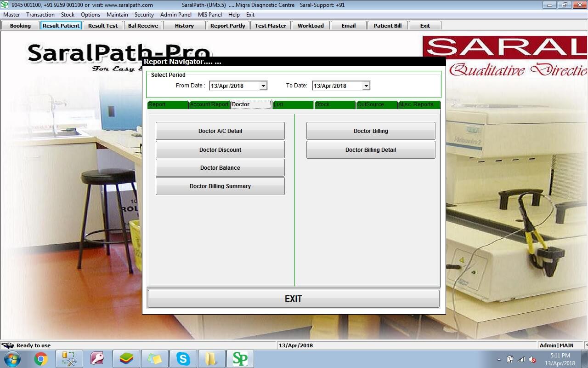The height and width of the screenshot is (368, 588).
Task: Click the Result Test toolbar button
Action: (103, 26)
